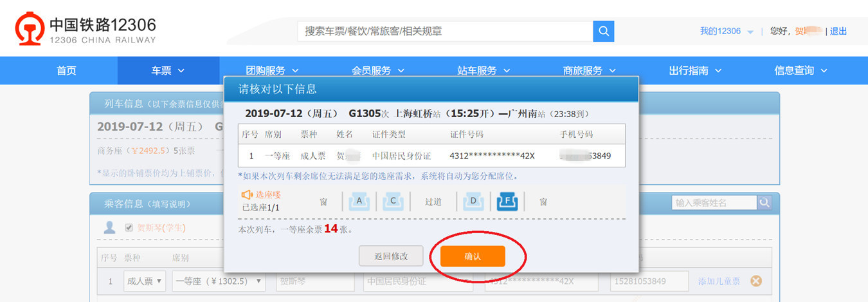Select seat A by the window
868x302 pixels.
pos(359,202)
